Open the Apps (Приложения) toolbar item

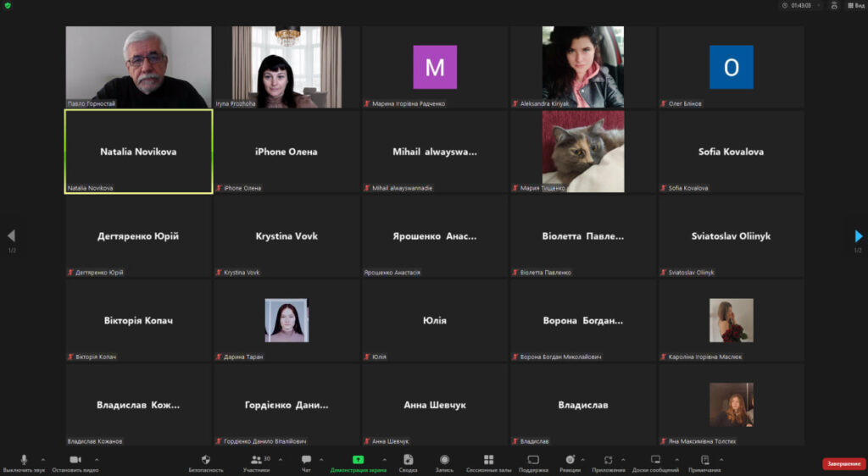click(x=608, y=460)
